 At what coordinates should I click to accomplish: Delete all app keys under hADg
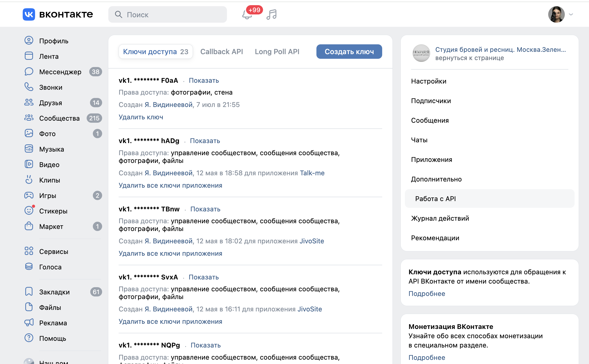(170, 185)
